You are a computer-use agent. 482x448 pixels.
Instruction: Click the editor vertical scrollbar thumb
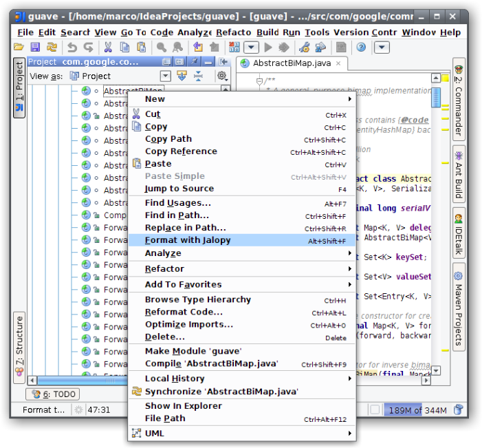[x=435, y=97]
